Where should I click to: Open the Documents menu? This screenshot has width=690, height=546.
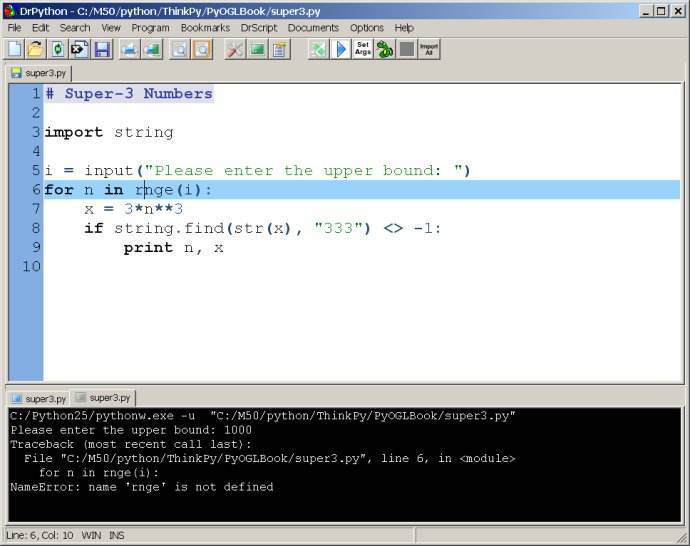click(x=313, y=28)
